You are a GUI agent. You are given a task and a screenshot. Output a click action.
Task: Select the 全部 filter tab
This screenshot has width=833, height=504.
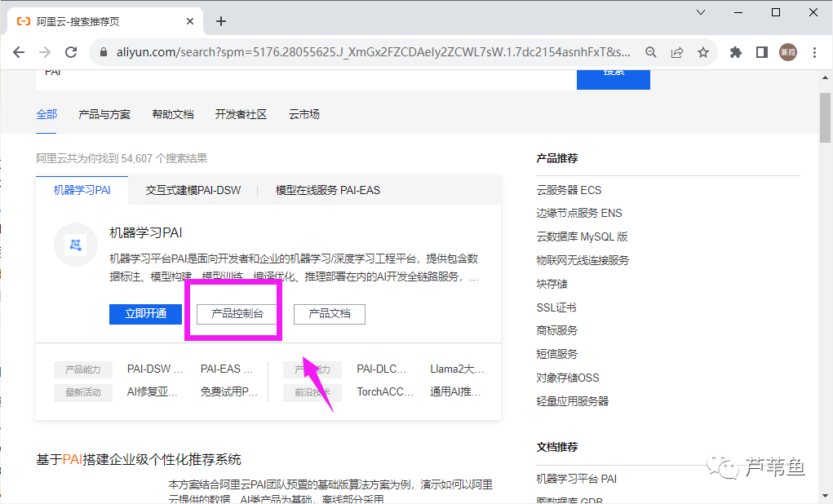pyautogui.click(x=47, y=114)
